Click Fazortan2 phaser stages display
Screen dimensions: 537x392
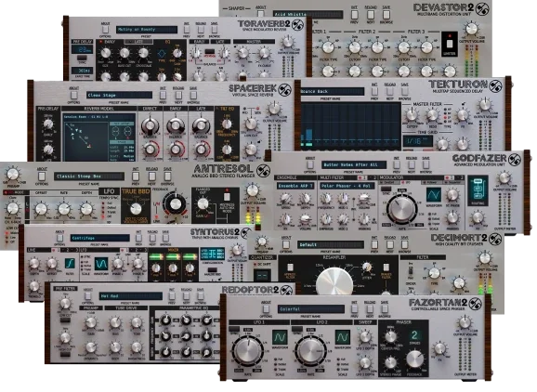tap(414, 334)
